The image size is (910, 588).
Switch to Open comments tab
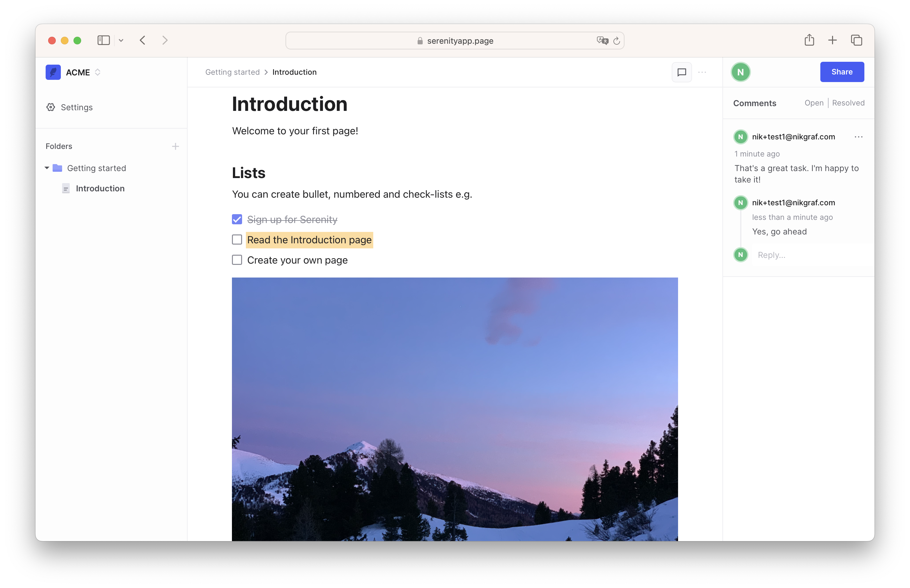pos(813,103)
